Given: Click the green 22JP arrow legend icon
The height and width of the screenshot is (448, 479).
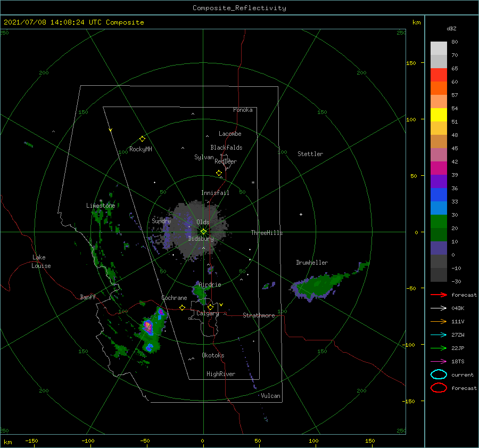Looking at the screenshot, I should click(x=439, y=348).
